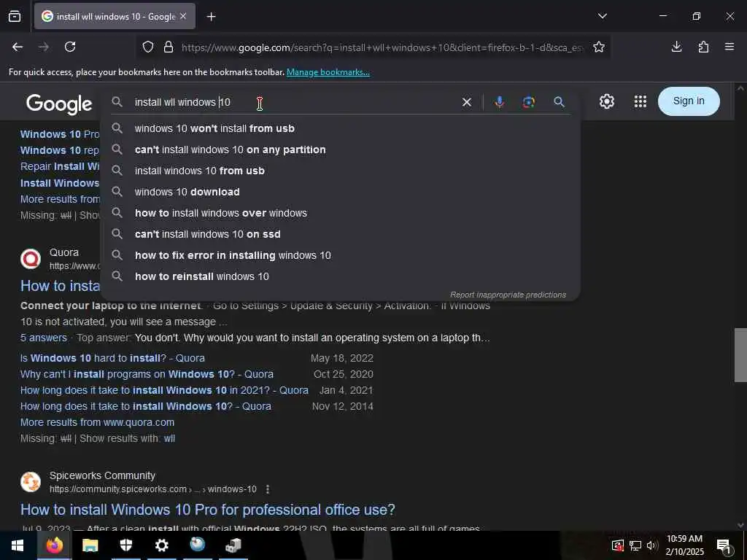Open Spiceworks Community favicon
The width and height of the screenshot is (747, 560).
point(31,482)
